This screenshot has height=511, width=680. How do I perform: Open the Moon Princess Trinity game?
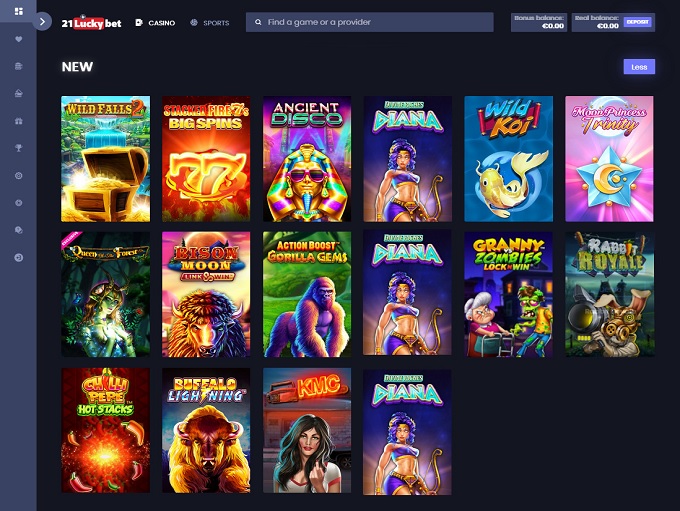click(x=609, y=158)
